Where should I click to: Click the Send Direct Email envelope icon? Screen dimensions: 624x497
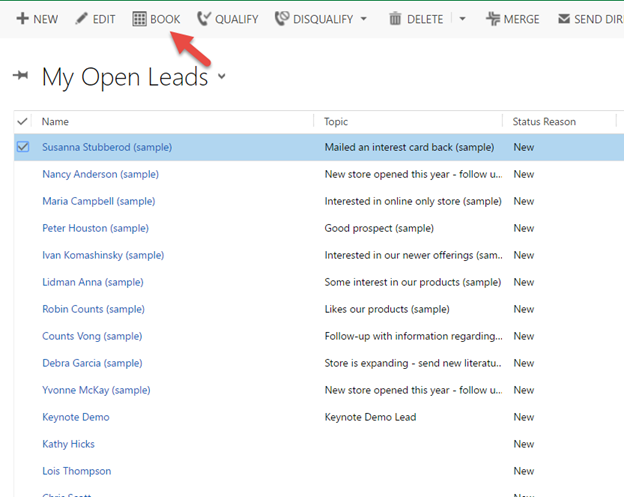click(564, 19)
